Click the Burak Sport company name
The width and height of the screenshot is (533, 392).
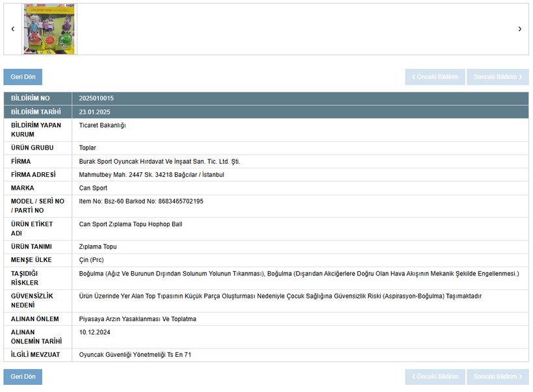(x=159, y=161)
